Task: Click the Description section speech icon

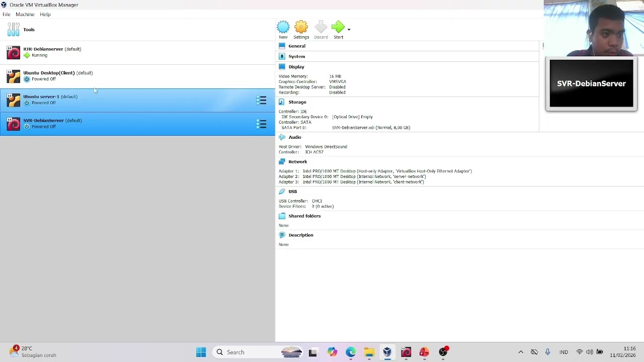Action: (x=282, y=235)
